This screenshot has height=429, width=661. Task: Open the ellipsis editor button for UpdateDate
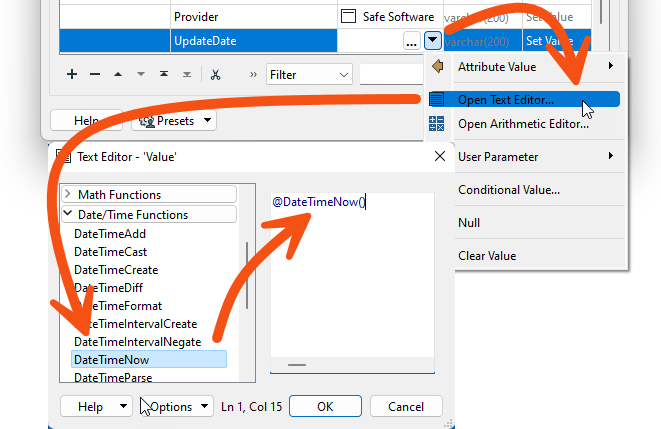411,41
